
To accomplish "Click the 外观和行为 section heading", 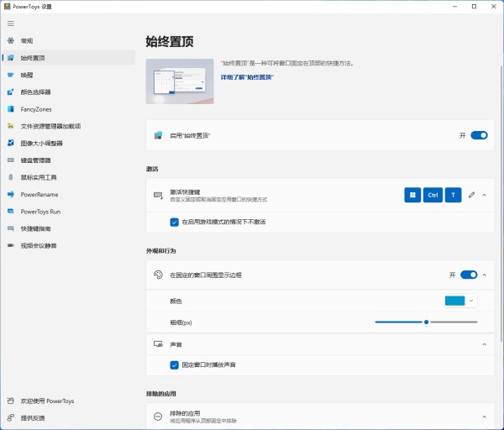I will click(160, 250).
